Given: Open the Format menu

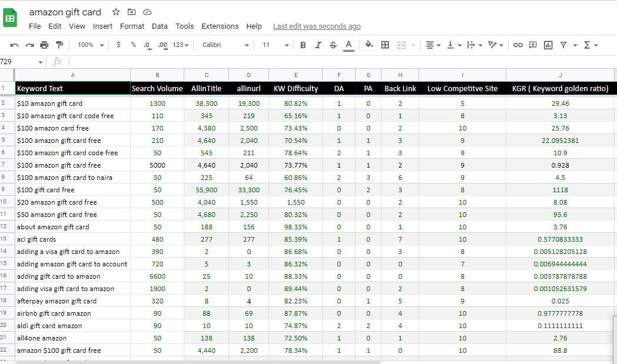Looking at the screenshot, I should coord(132,26).
